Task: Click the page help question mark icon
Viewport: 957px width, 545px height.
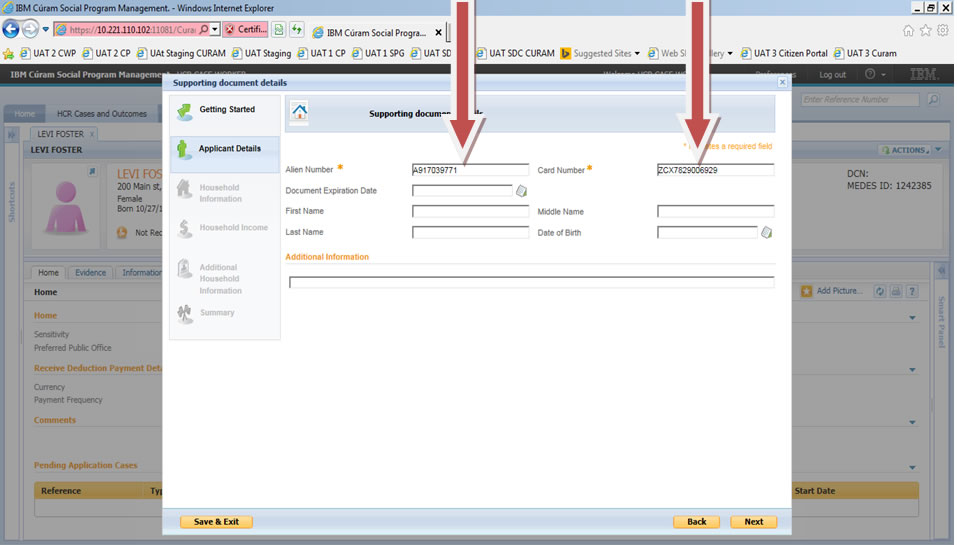Action: (912, 292)
